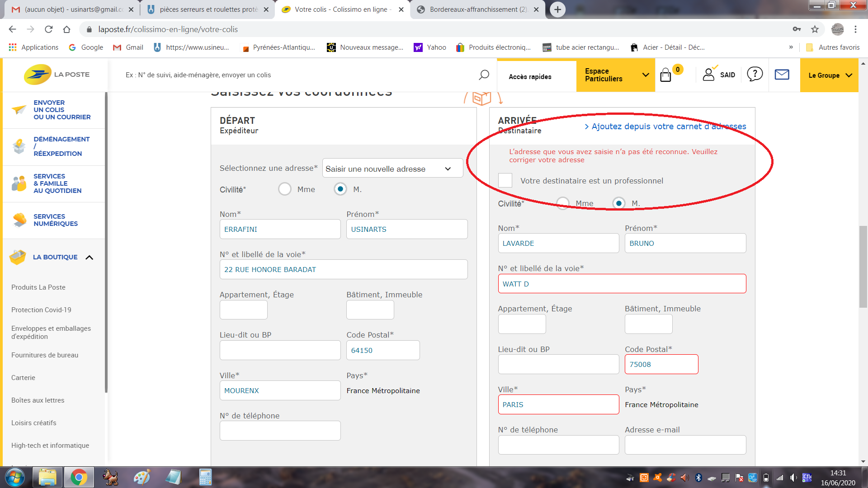Open the Déménagement / Réexpedition menu

point(53,146)
